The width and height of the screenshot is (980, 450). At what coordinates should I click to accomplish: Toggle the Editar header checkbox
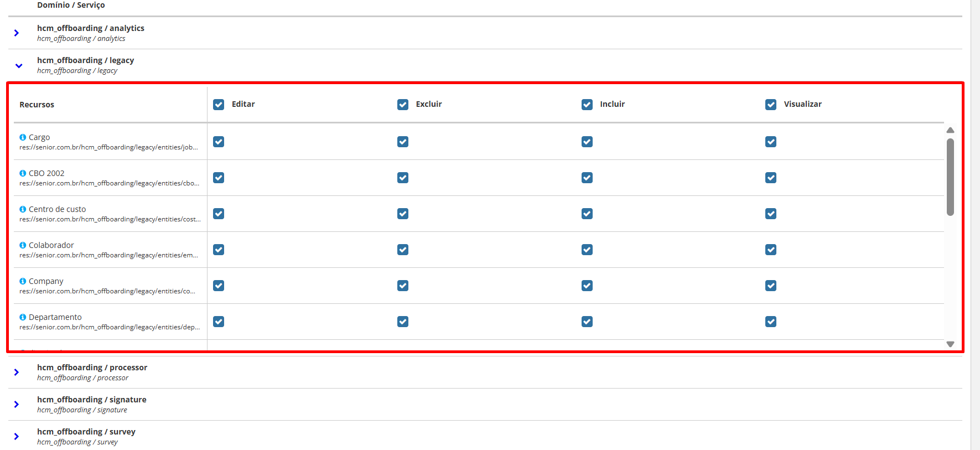tap(219, 105)
